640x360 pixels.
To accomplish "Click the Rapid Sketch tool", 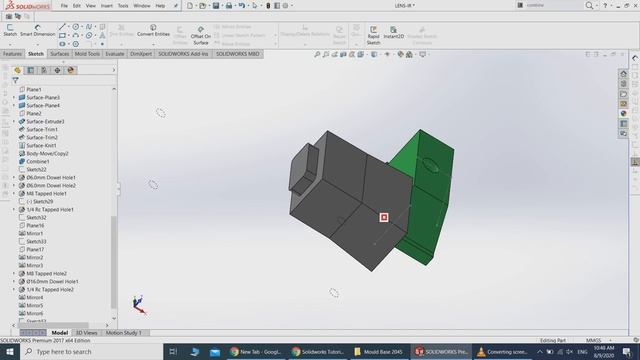I will tap(373, 36).
